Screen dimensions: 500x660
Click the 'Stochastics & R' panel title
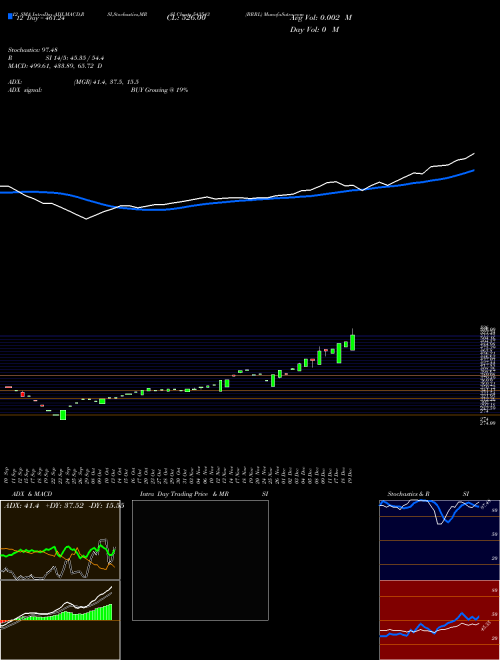(409, 494)
